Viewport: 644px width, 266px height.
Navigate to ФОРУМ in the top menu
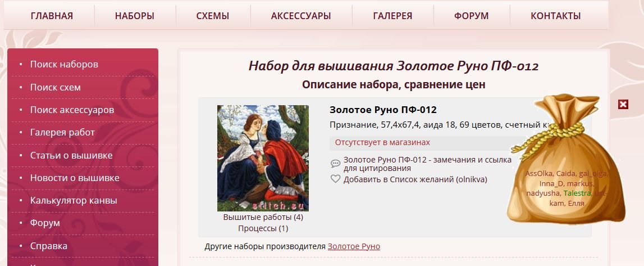(472, 16)
